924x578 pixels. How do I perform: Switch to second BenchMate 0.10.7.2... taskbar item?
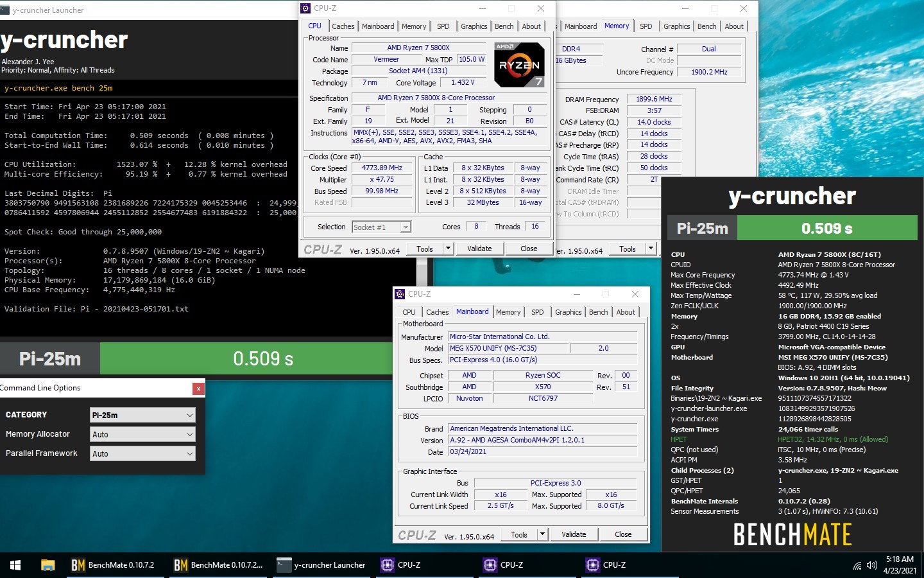coord(218,565)
